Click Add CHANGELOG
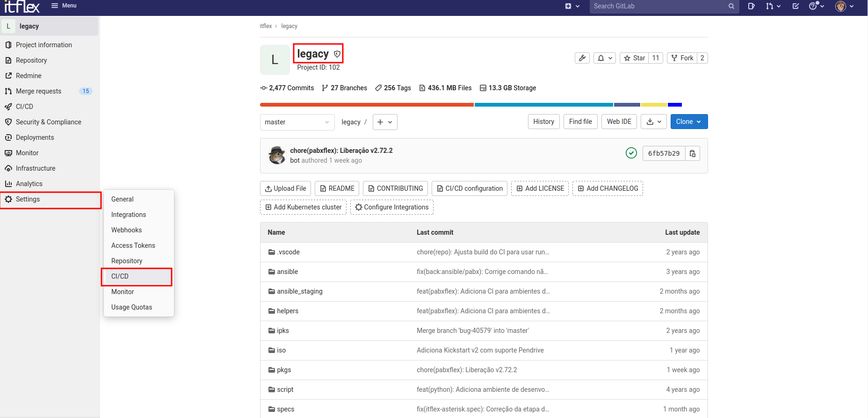This screenshot has width=868, height=418. pos(608,188)
